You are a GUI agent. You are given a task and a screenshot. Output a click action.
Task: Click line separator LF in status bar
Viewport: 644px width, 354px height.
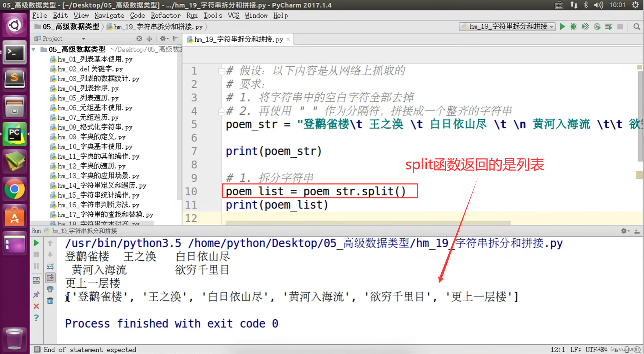click(x=576, y=349)
